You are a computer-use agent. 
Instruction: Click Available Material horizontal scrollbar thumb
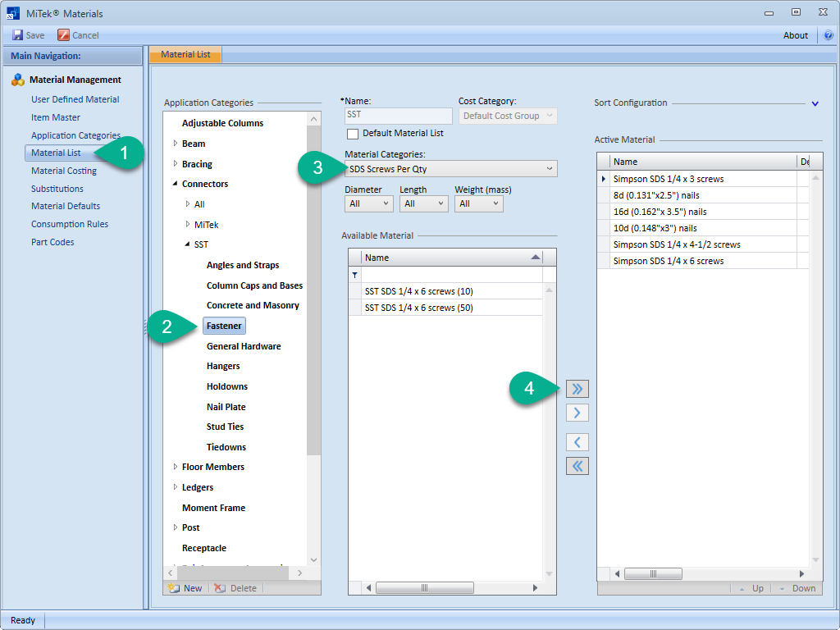[425, 588]
